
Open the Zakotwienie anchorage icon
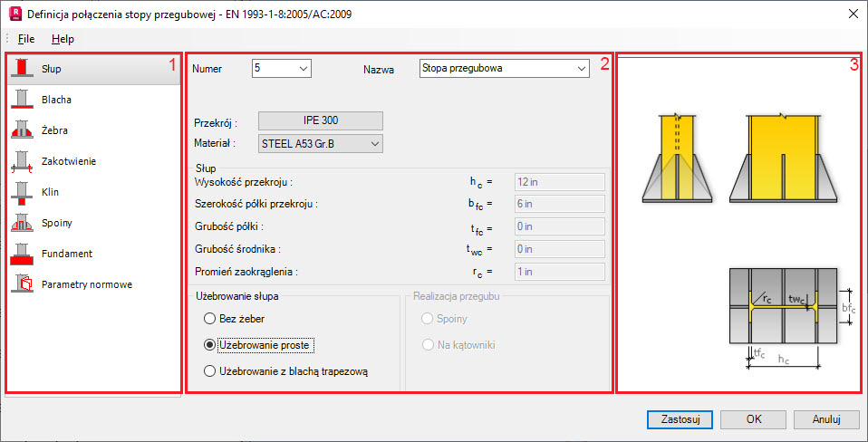[22, 161]
